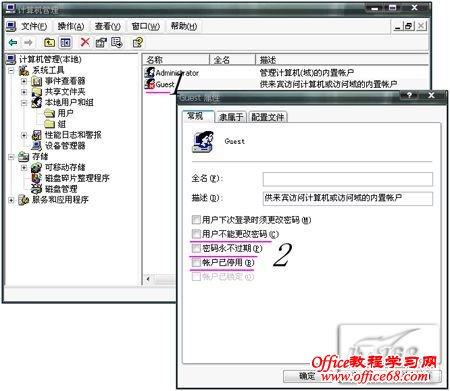
Task: Toggle 密码永不过期 checkbox
Action: click(196, 248)
